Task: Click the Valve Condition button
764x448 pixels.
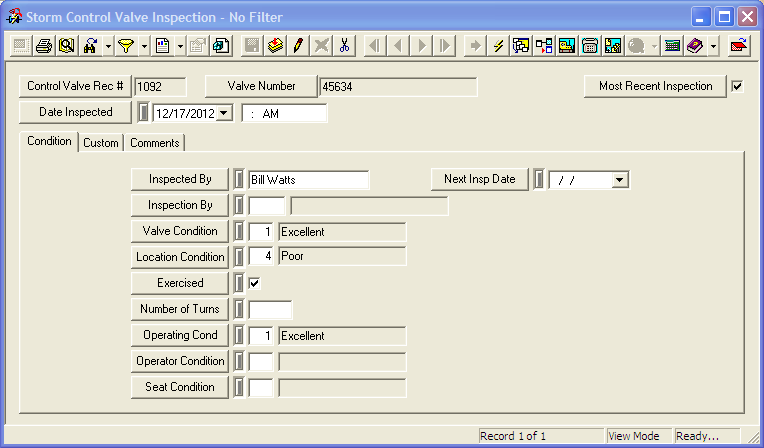Action: (x=180, y=231)
